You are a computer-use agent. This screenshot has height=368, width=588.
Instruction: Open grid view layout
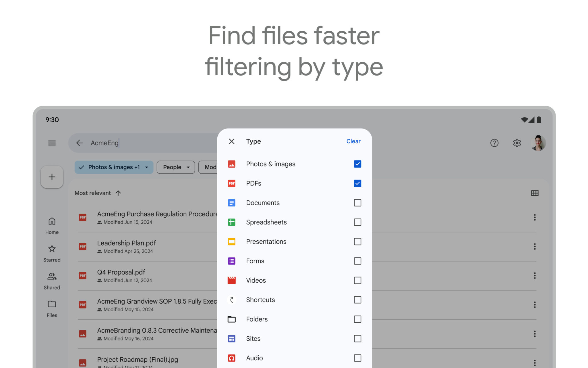point(535,193)
